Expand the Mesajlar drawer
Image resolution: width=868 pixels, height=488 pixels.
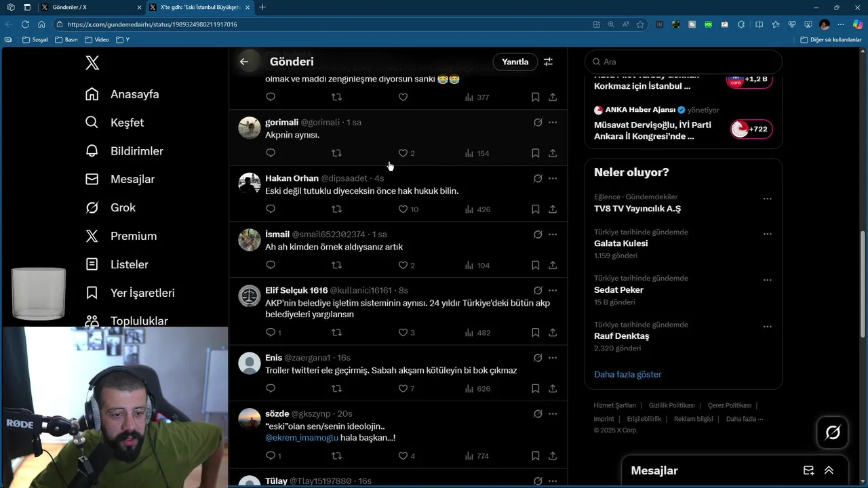coord(829,470)
